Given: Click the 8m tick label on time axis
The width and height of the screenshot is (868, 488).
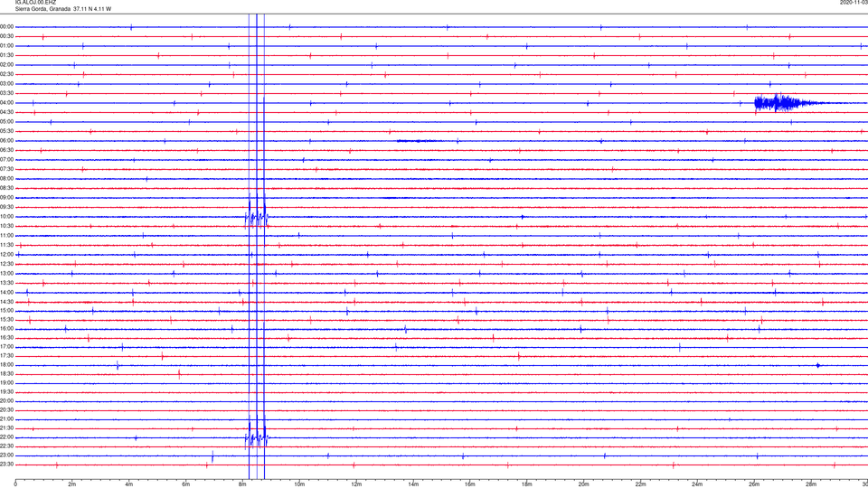Looking at the screenshot, I should 242,484.
